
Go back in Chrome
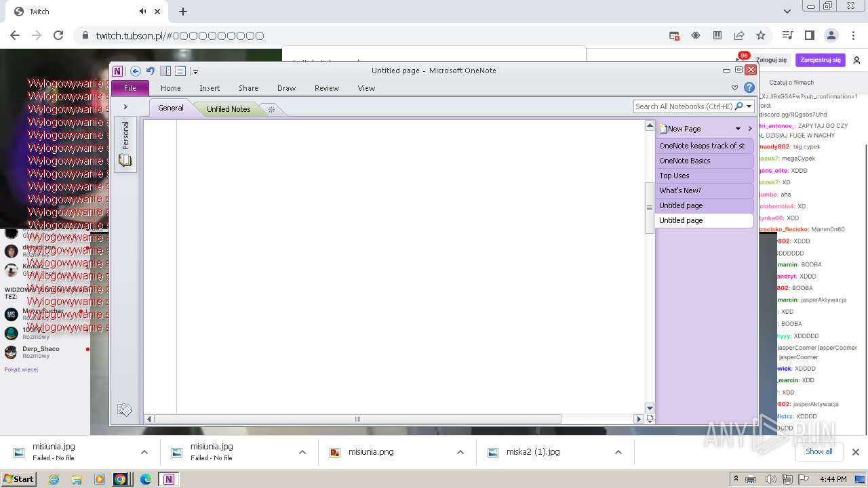click(15, 35)
